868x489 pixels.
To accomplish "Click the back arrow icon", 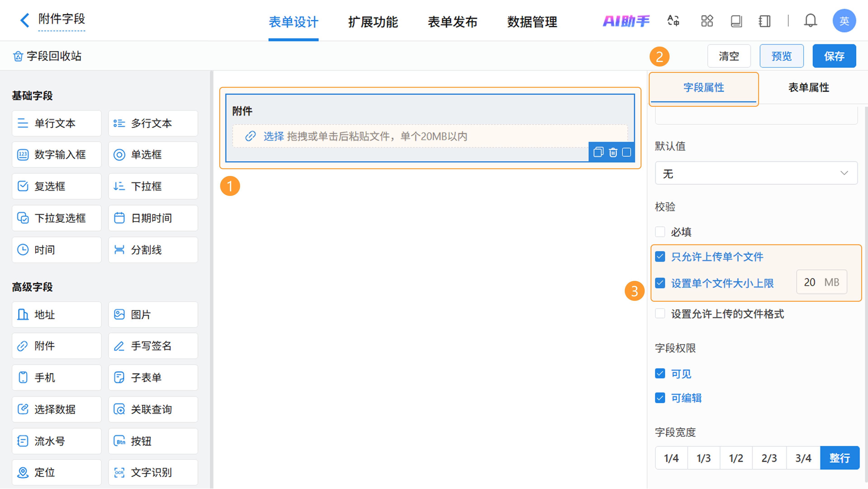I will click(24, 20).
